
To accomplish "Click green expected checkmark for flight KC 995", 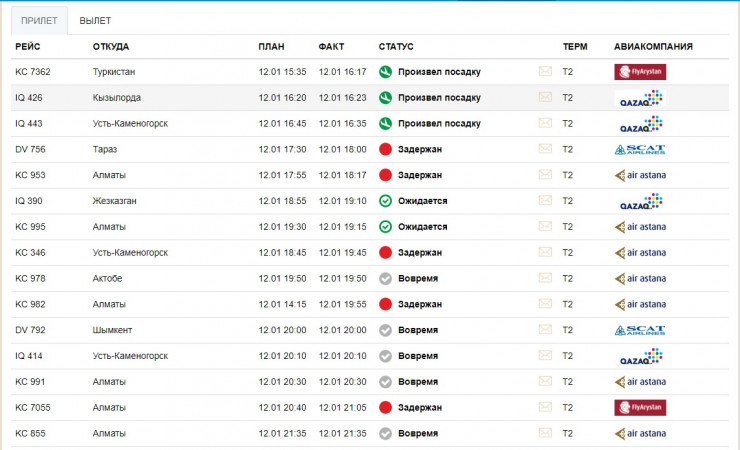I will pos(385,227).
